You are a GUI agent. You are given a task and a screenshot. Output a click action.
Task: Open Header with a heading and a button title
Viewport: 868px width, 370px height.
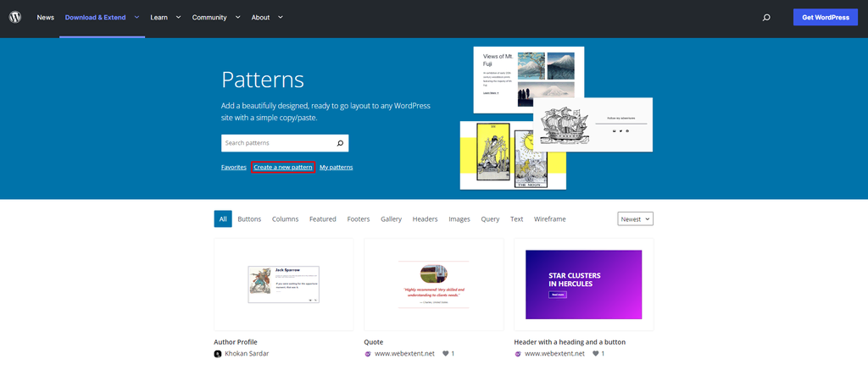(570, 342)
